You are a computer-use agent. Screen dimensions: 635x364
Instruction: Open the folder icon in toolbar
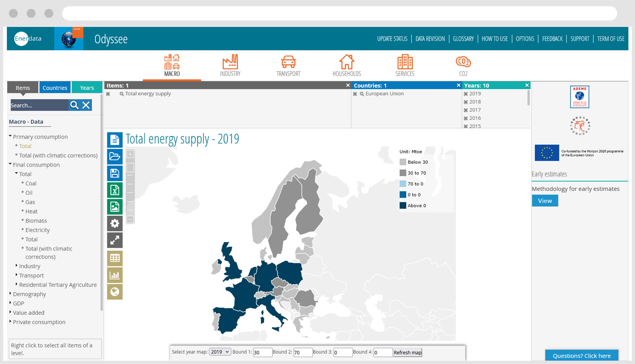tap(115, 156)
